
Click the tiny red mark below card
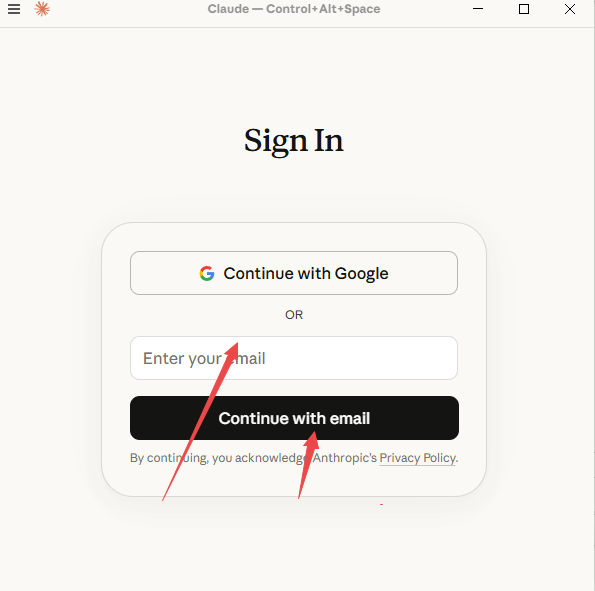click(x=381, y=504)
